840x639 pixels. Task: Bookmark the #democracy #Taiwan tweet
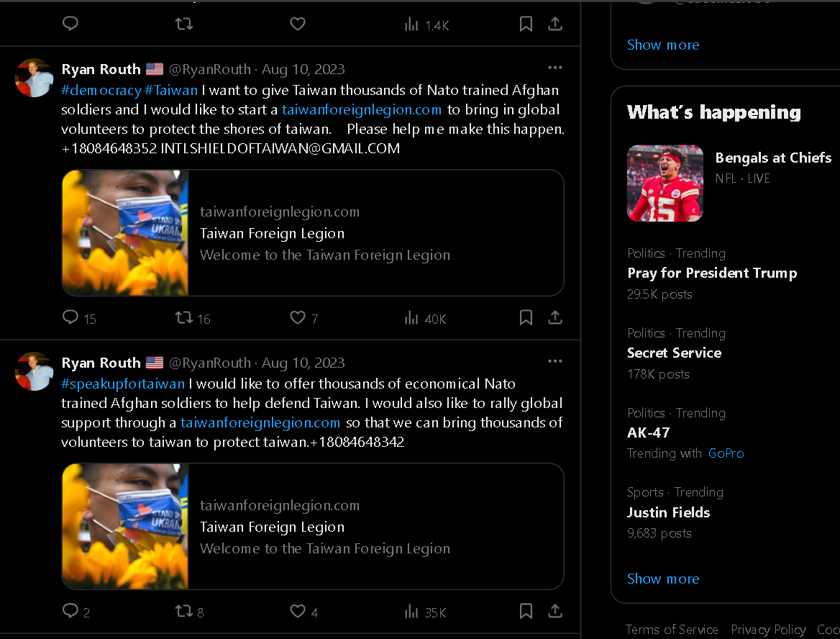pos(526,317)
